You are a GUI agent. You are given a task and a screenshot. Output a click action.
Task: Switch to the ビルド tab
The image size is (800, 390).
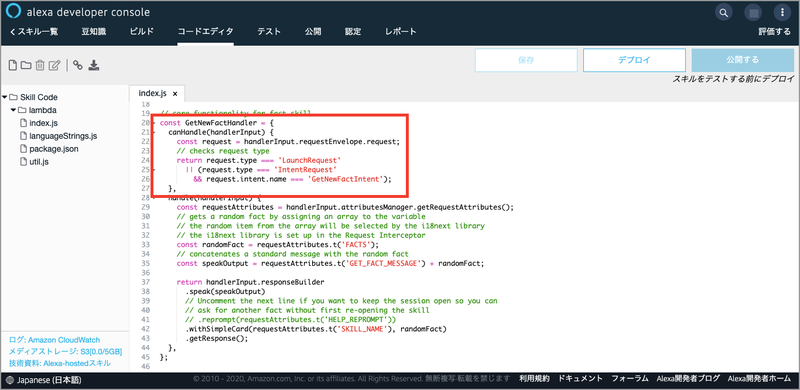point(142,32)
